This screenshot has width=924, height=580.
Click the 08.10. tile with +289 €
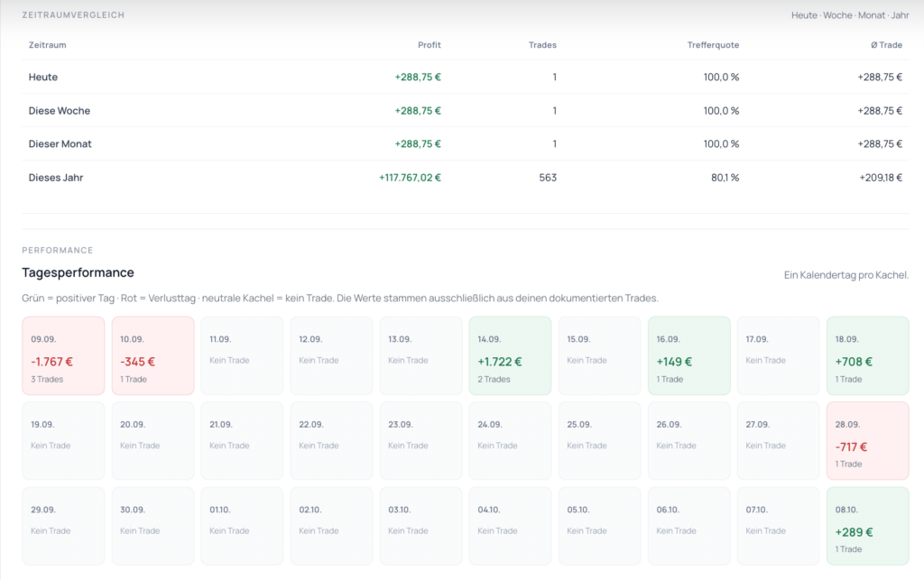867,526
